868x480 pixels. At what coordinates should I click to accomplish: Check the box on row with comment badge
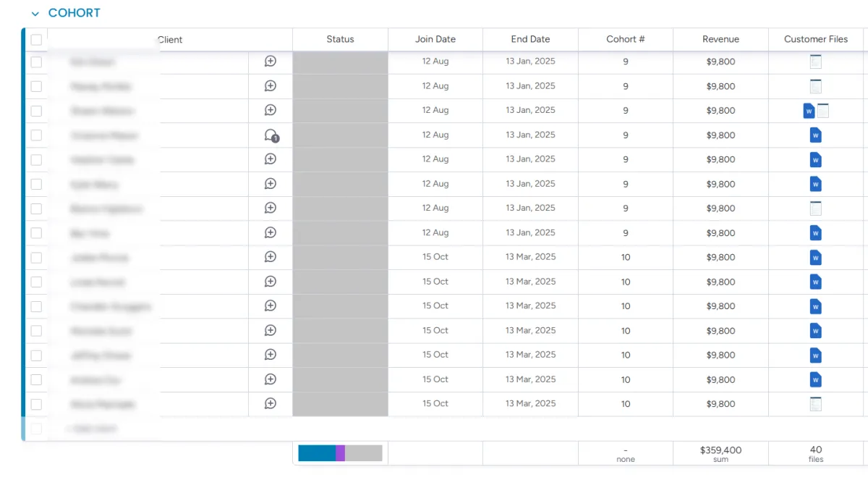pos(36,135)
